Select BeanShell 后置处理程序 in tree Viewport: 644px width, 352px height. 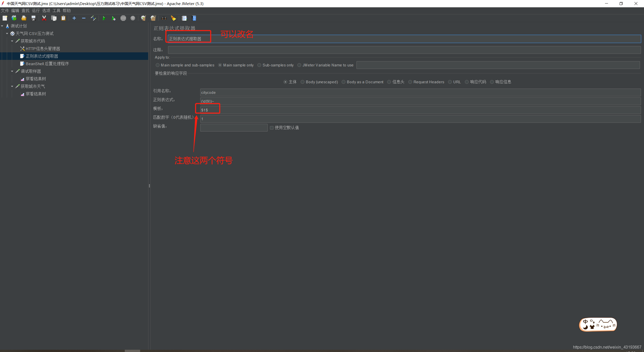coord(47,64)
